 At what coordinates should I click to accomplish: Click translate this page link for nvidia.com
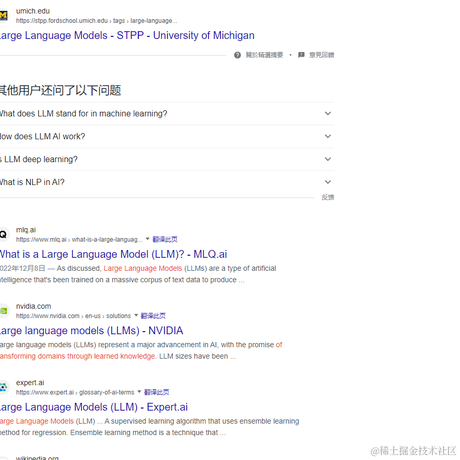pos(153,316)
